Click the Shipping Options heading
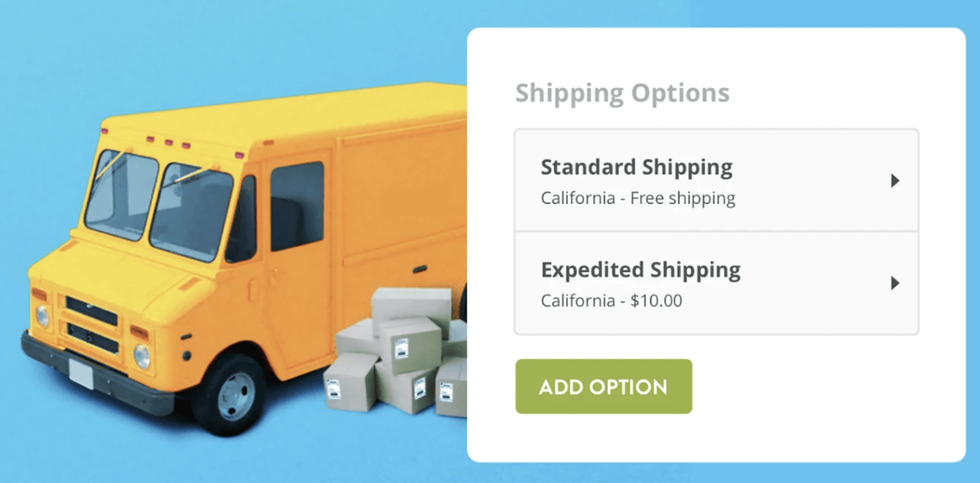980x483 pixels. pos(622,93)
